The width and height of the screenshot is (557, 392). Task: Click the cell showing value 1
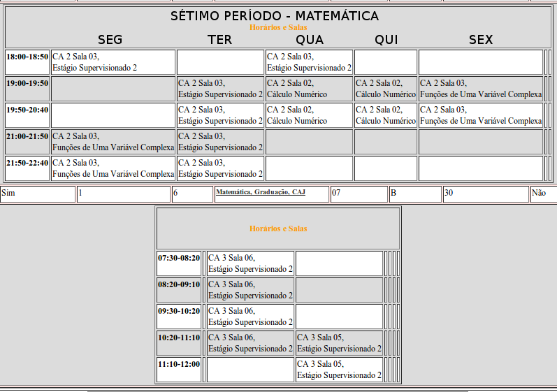(x=124, y=194)
